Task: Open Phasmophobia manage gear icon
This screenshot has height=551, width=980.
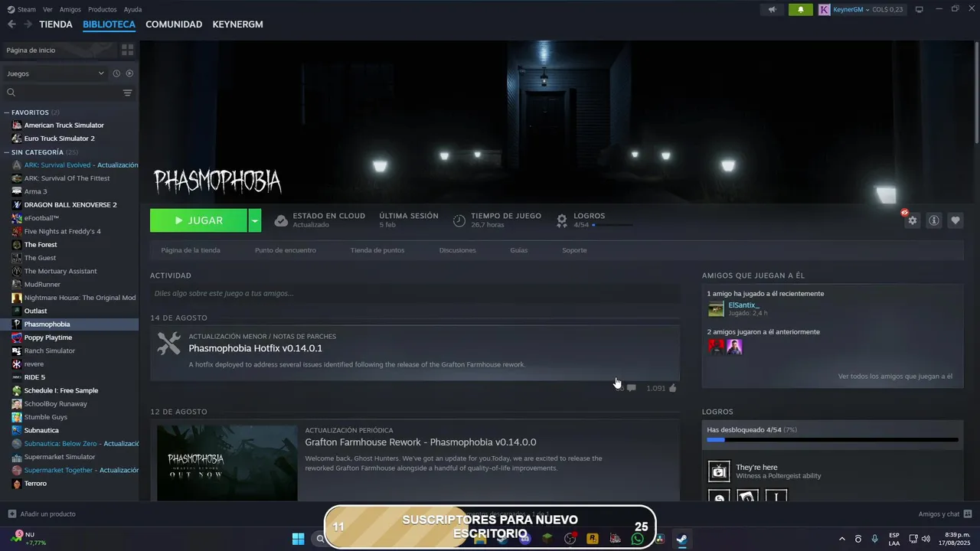Action: [x=912, y=220]
